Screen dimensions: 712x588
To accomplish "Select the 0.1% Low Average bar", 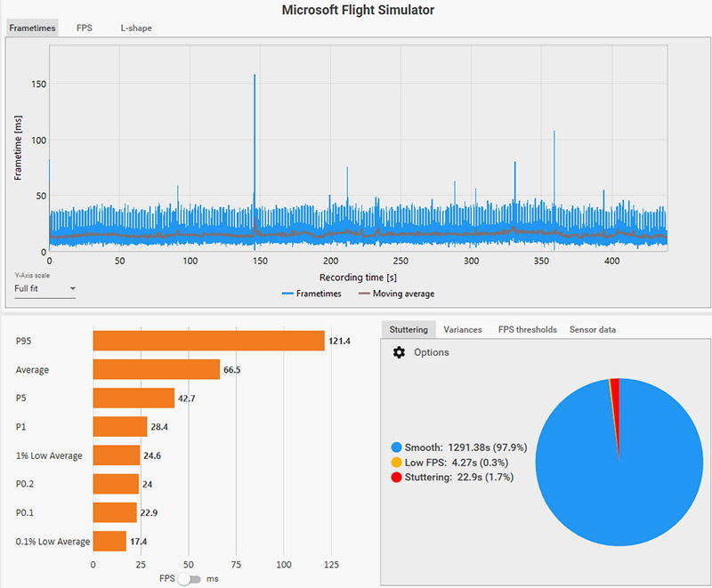I will click(109, 541).
